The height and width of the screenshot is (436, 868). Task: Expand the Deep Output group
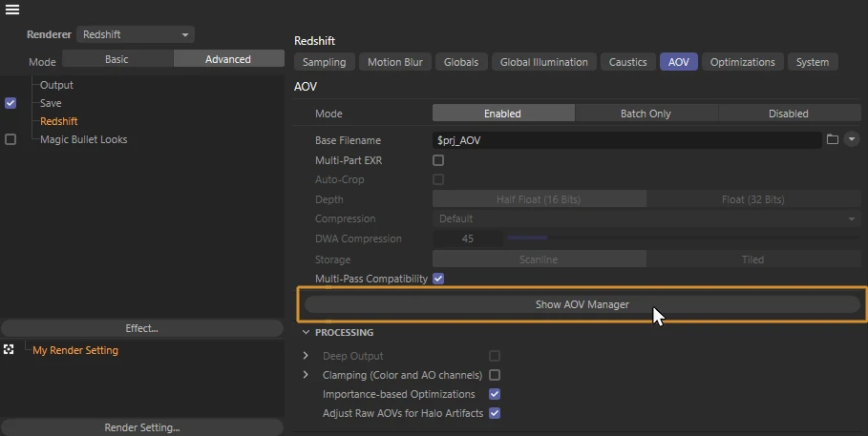(307, 356)
